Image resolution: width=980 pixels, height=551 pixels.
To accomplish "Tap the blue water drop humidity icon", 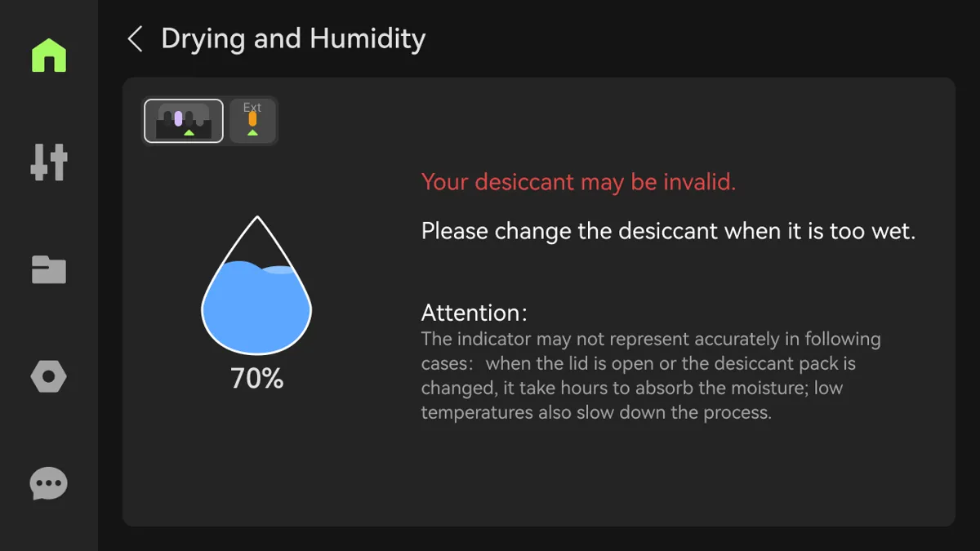I will coord(257,285).
